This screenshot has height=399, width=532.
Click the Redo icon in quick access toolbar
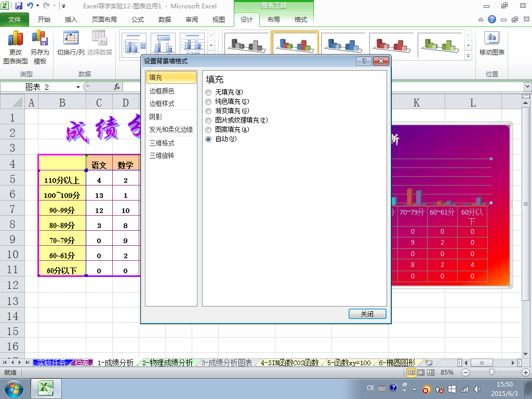click(x=46, y=6)
